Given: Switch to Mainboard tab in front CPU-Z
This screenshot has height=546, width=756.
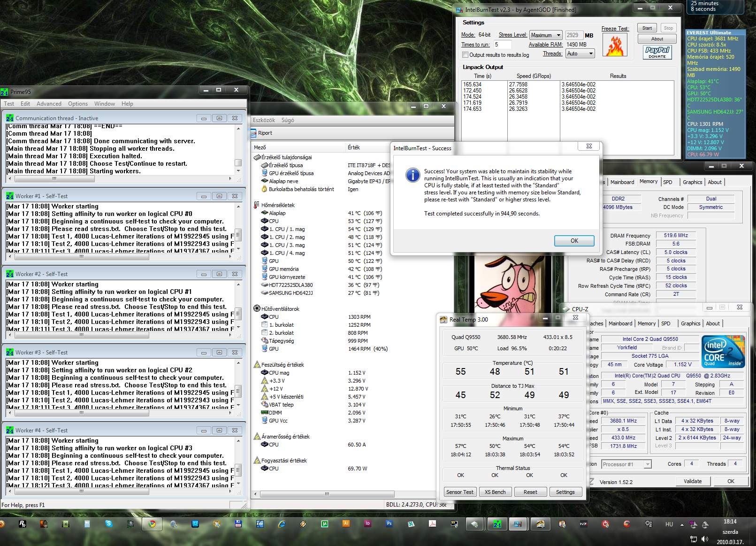Looking at the screenshot, I should point(620,323).
